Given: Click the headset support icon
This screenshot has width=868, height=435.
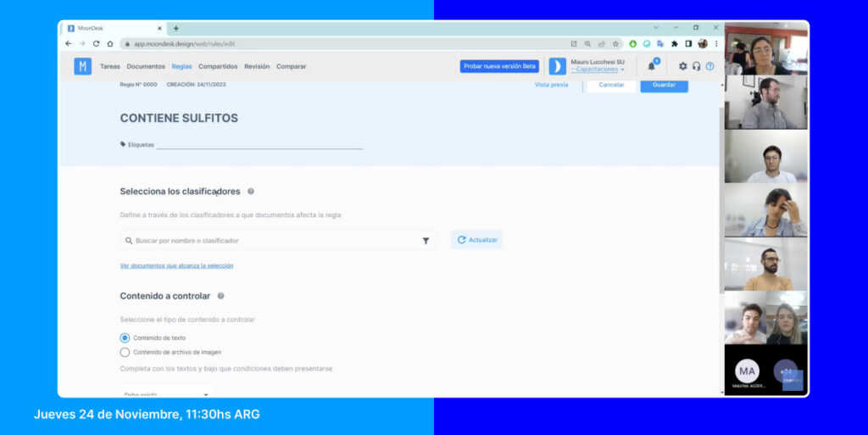Looking at the screenshot, I should pyautogui.click(x=696, y=66).
